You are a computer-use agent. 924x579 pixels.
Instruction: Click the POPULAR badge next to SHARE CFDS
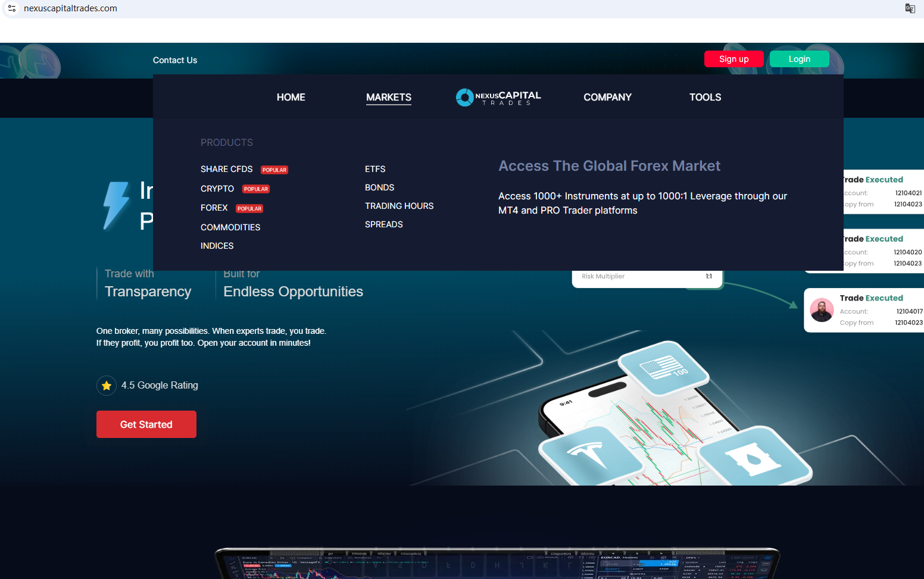point(274,170)
